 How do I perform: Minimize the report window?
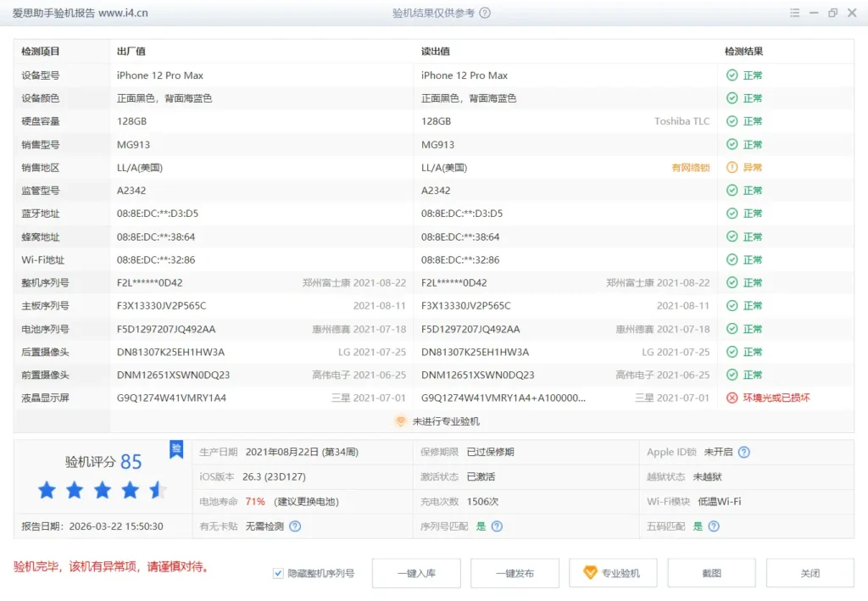[x=814, y=13]
